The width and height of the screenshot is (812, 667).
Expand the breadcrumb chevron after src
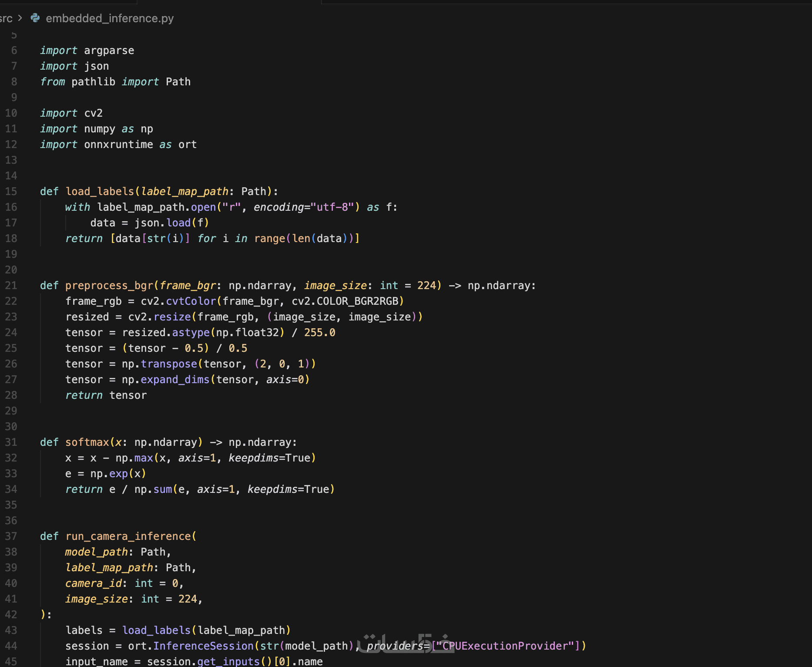(x=20, y=18)
